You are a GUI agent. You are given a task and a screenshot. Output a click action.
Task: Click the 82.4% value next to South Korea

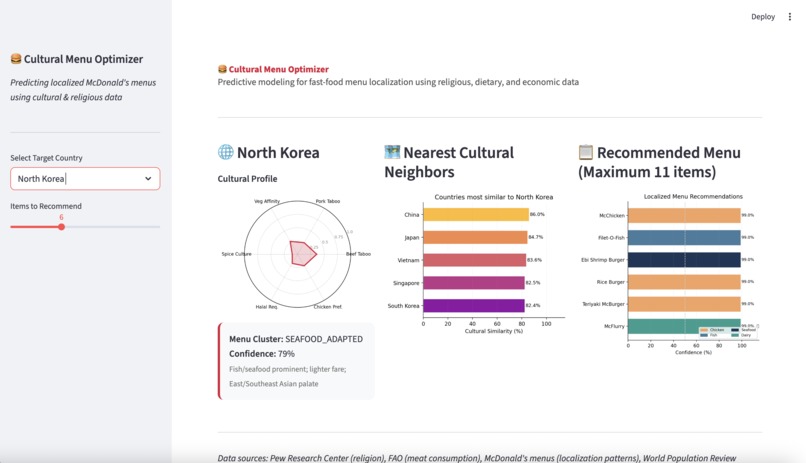point(533,305)
